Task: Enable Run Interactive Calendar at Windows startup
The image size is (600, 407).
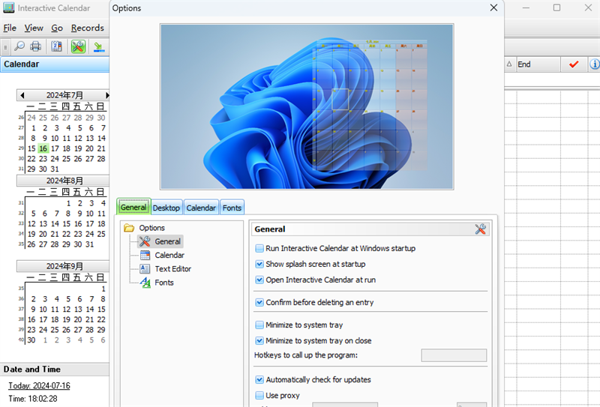Action: pos(260,248)
